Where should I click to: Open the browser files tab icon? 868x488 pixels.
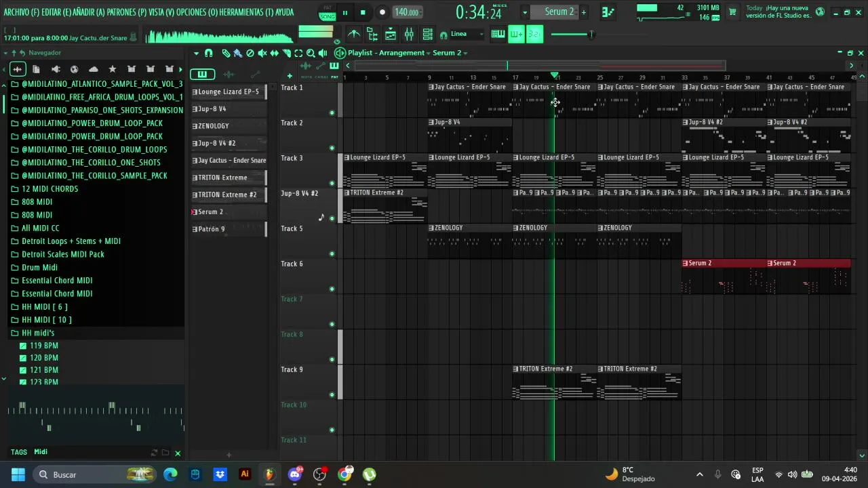[36, 69]
